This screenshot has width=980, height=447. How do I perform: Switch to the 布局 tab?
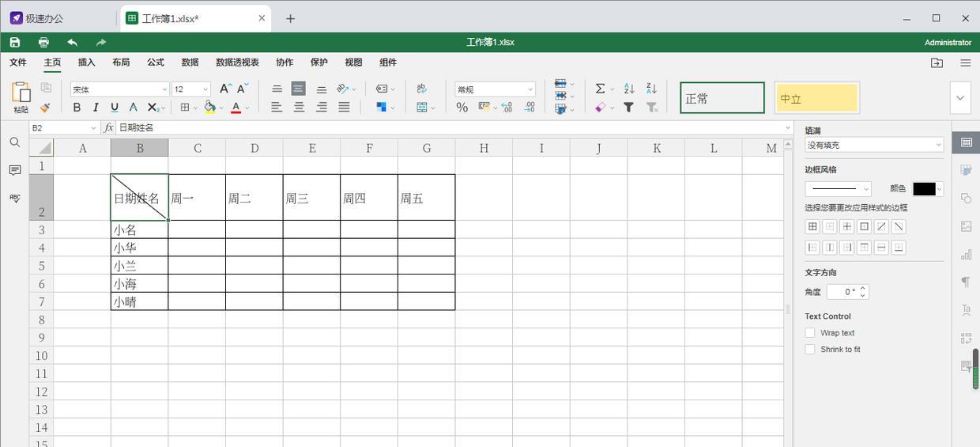click(121, 63)
